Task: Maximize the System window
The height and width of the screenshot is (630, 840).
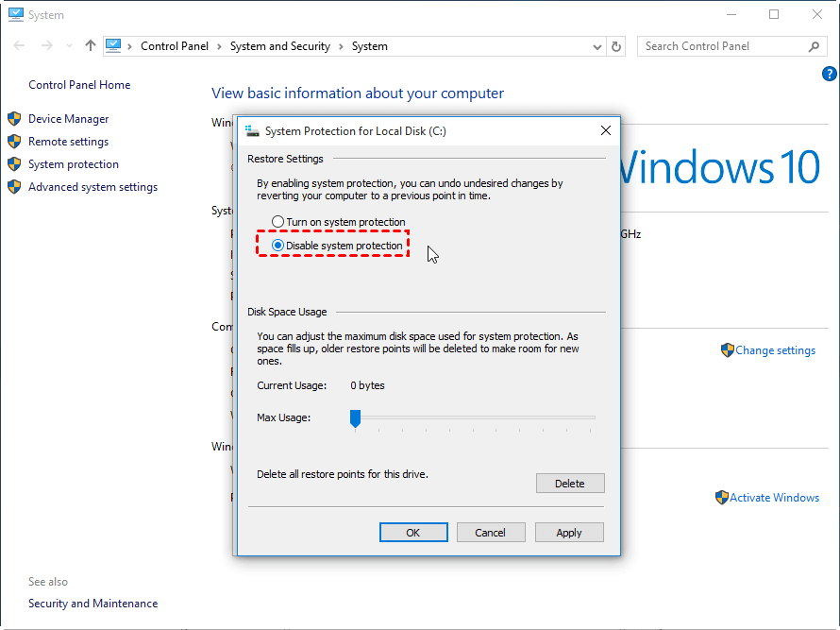Action: click(774, 14)
